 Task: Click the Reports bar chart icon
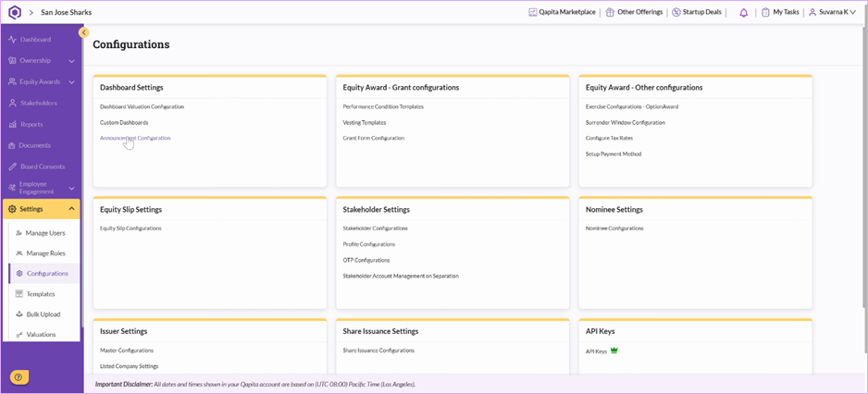[13, 125]
